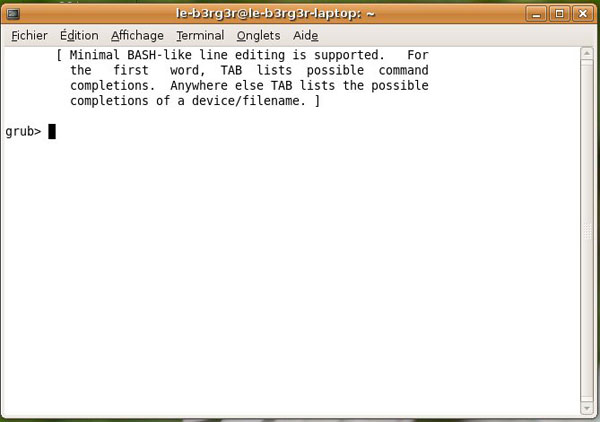The image size is (600, 422).
Task: Minimize the terminal window
Action: pyautogui.click(x=536, y=14)
